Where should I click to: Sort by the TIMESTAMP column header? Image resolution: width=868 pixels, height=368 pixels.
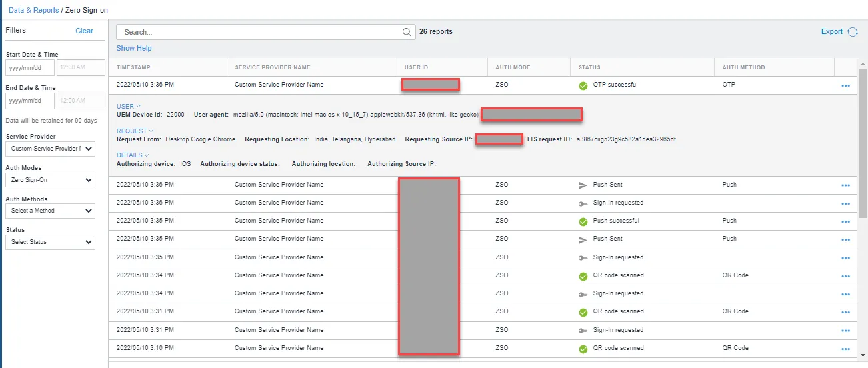[x=132, y=67]
